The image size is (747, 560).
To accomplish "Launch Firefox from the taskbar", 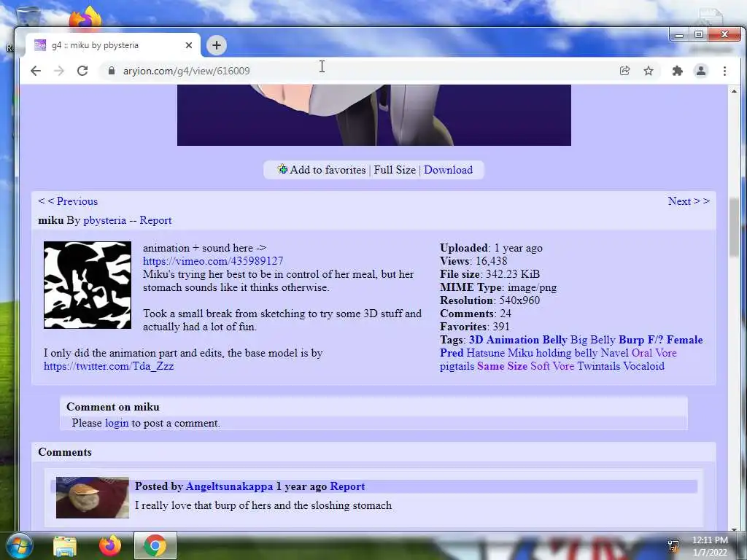I will point(110,545).
